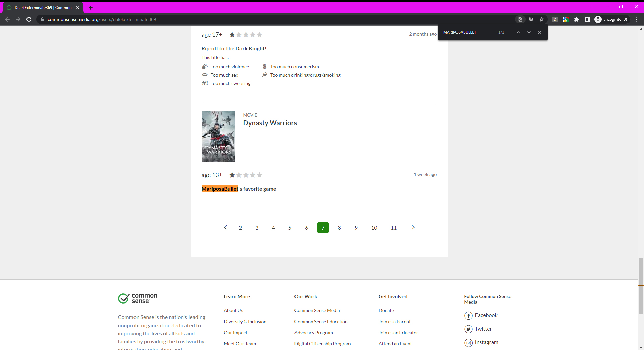
Task: Click the Dynasty Warriors poster thumbnail
Action: point(218,136)
